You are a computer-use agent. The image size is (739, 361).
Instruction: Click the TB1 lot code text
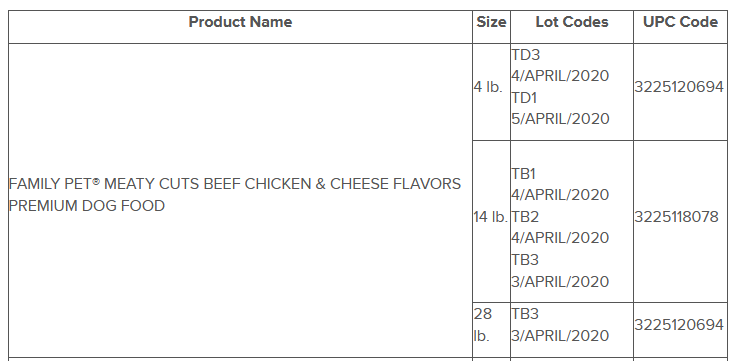pos(524,174)
